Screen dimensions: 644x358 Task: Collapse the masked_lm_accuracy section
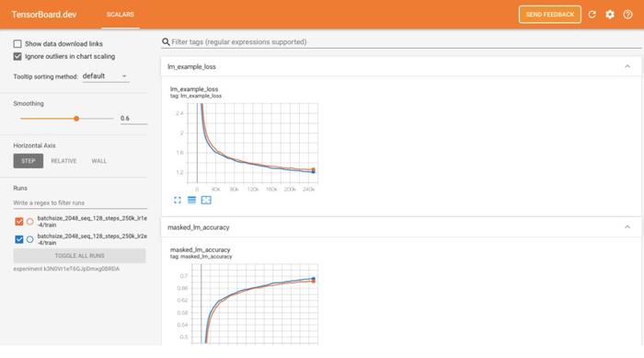(x=627, y=227)
